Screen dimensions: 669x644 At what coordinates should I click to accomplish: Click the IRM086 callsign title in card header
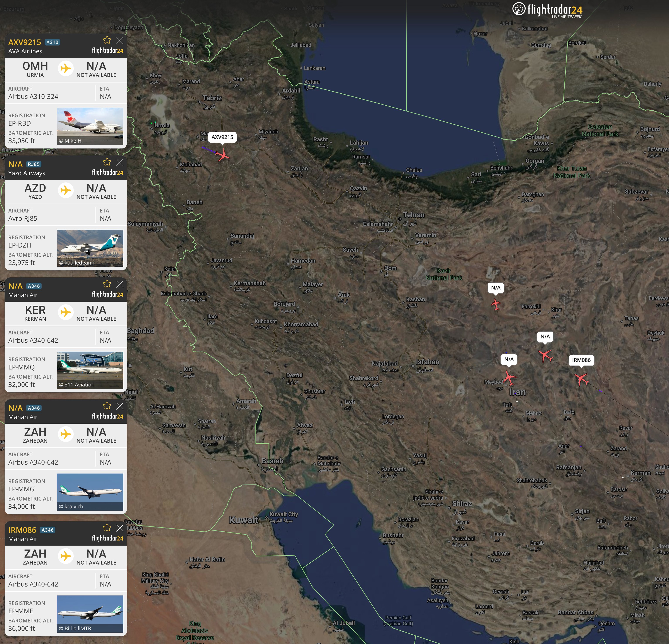tap(22, 530)
